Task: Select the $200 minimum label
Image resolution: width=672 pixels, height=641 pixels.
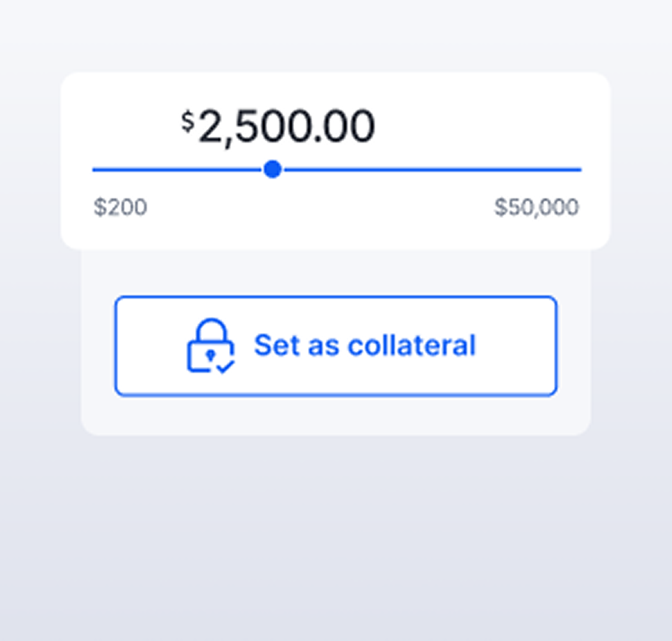Action: (x=120, y=207)
